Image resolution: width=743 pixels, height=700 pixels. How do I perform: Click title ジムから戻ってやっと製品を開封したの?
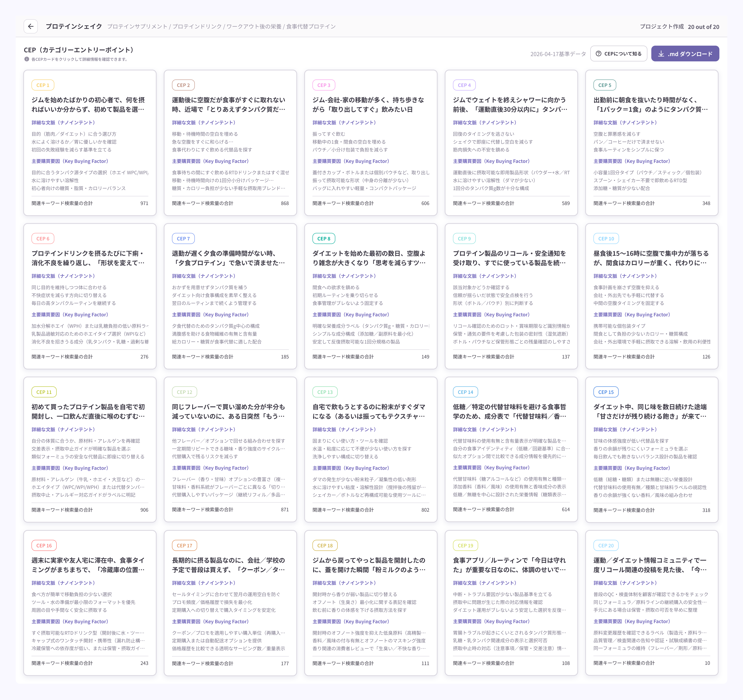(369, 565)
